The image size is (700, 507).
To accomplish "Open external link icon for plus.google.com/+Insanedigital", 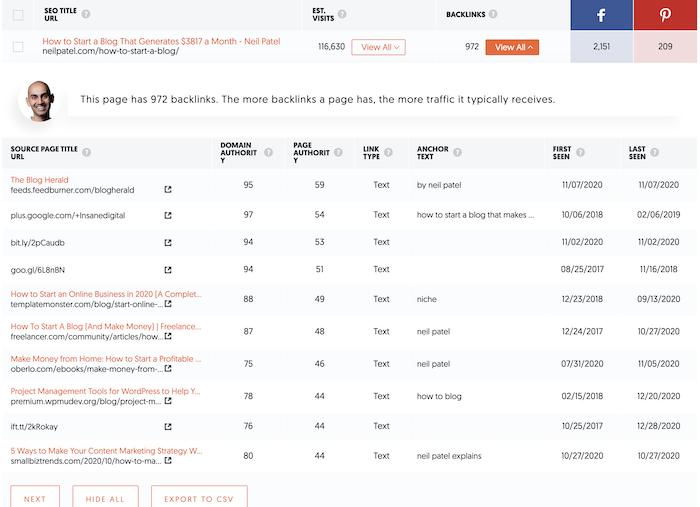I will [168, 216].
